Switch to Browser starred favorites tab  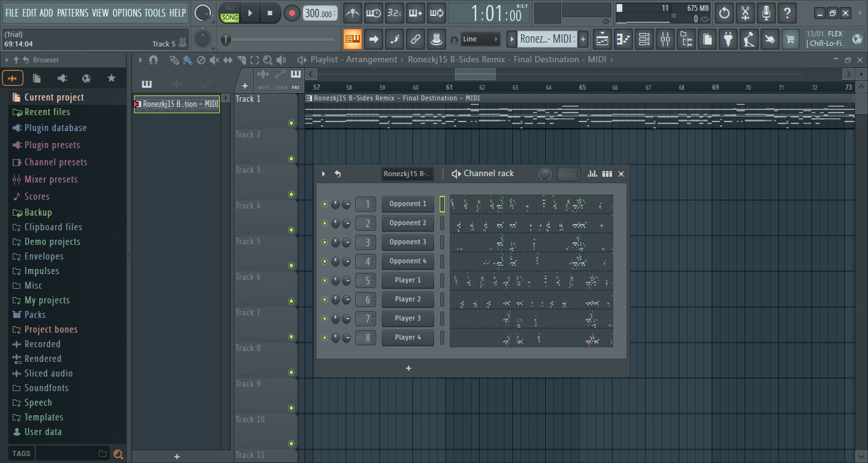(x=111, y=78)
